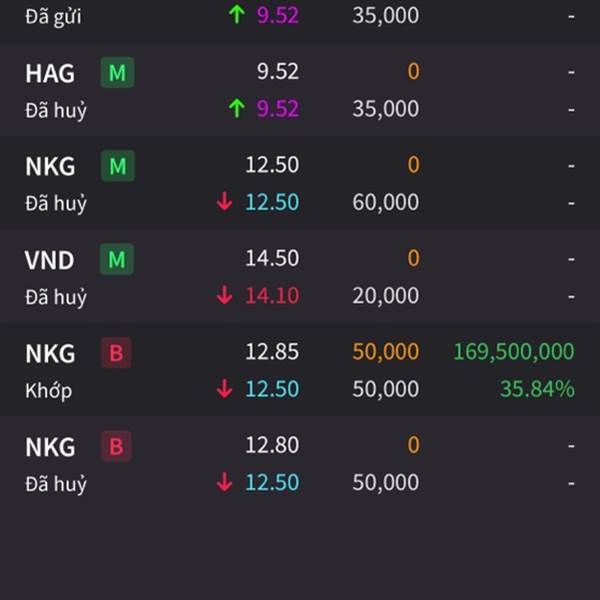Click the M badge next to VND
600x600 pixels.
(x=117, y=260)
